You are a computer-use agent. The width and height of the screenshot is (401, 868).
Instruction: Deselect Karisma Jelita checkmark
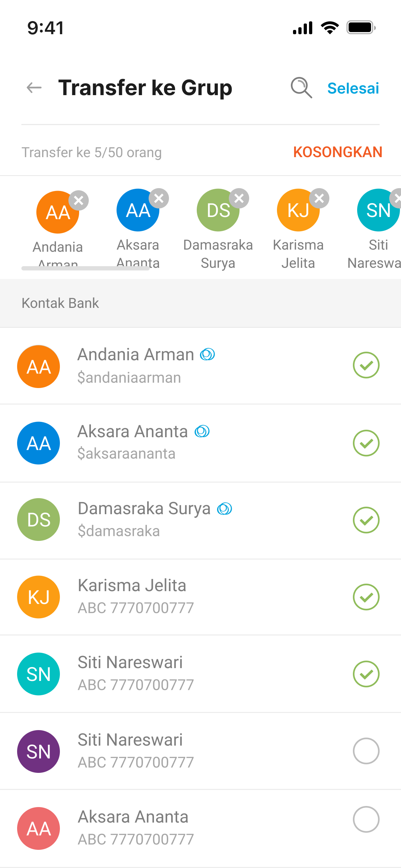pos(366,597)
